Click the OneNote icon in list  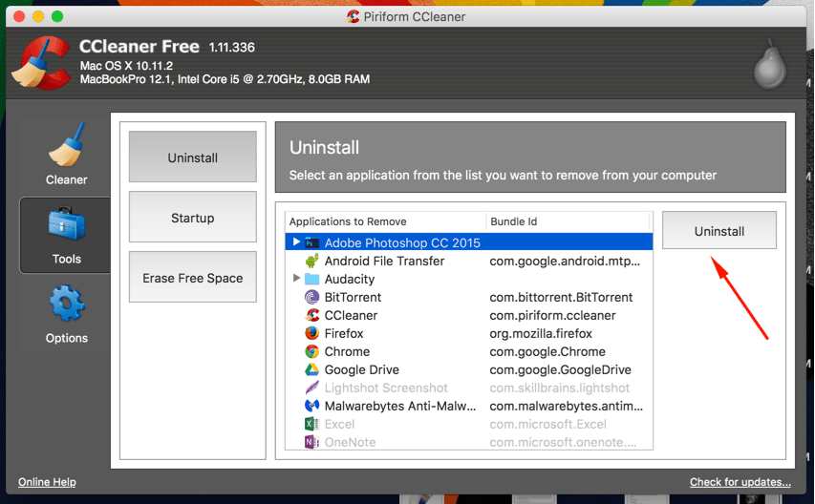click(311, 442)
